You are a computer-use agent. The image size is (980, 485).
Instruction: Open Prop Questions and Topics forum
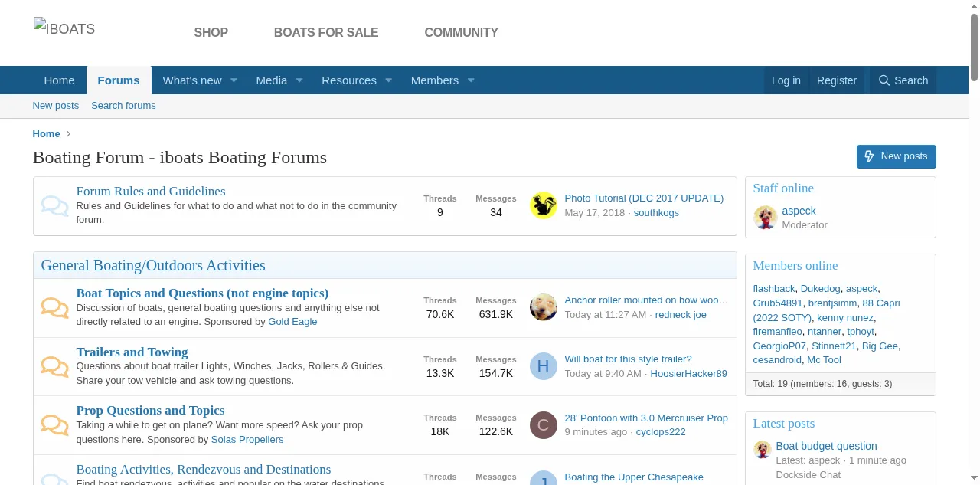tap(150, 411)
